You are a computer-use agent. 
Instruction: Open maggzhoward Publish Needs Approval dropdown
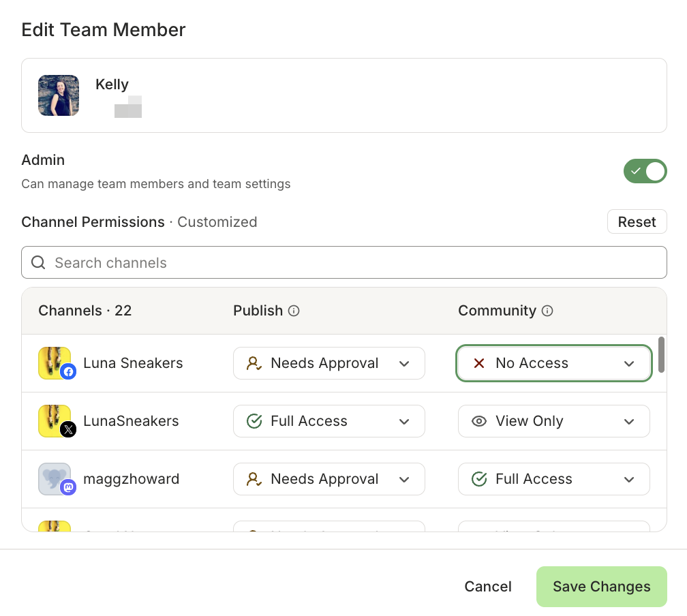pyautogui.click(x=329, y=479)
